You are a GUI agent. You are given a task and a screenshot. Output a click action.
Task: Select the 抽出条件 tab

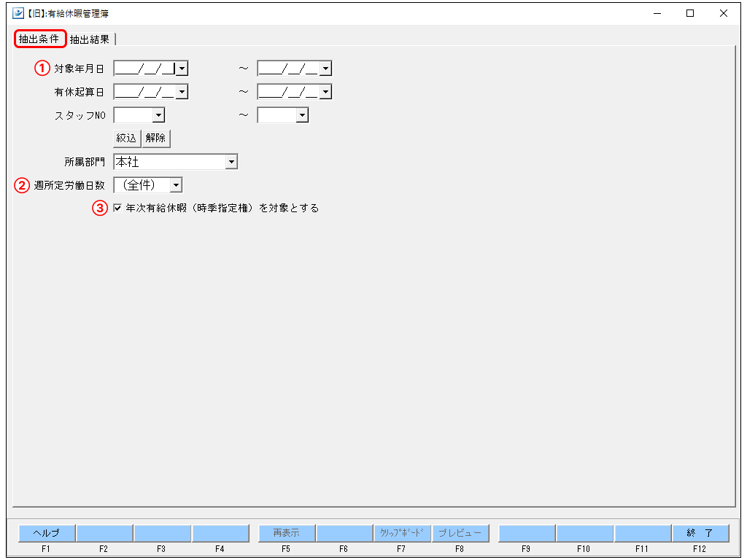tap(39, 39)
